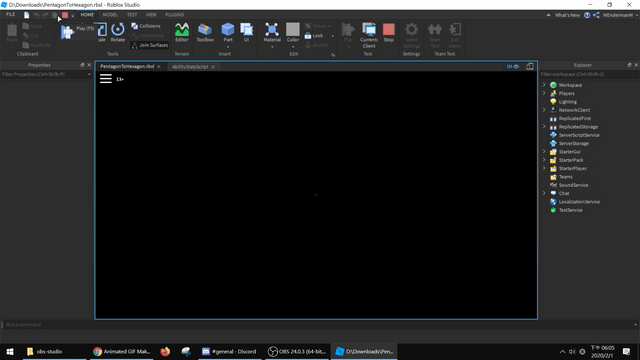The width and height of the screenshot is (640, 360).
Task: Switch to Discord #general window
Action: [x=229, y=351]
